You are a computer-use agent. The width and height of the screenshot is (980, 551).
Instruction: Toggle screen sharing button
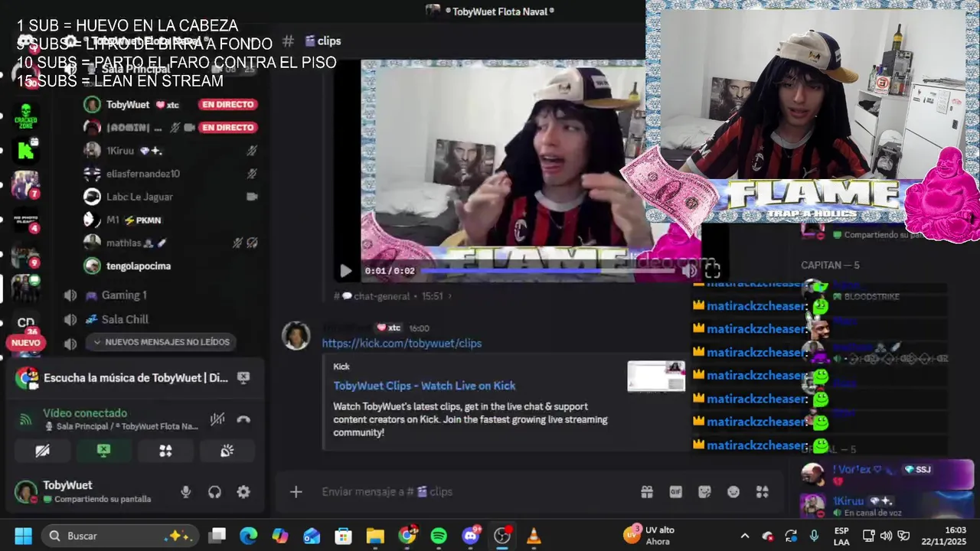coord(104,451)
